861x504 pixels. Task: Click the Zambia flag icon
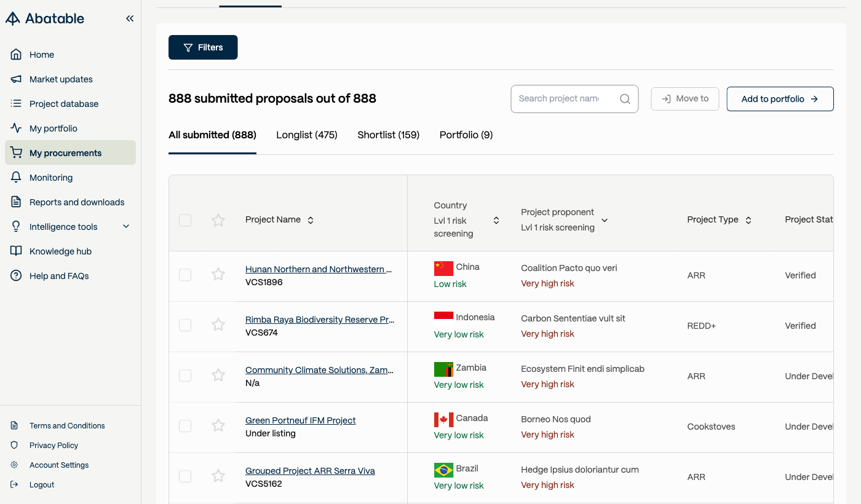(x=443, y=369)
